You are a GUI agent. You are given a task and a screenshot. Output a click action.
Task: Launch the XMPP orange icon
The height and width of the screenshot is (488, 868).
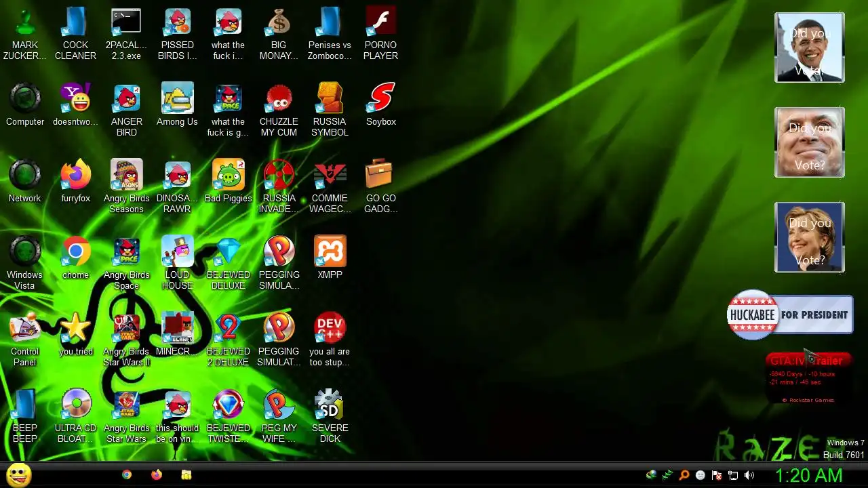click(x=330, y=258)
